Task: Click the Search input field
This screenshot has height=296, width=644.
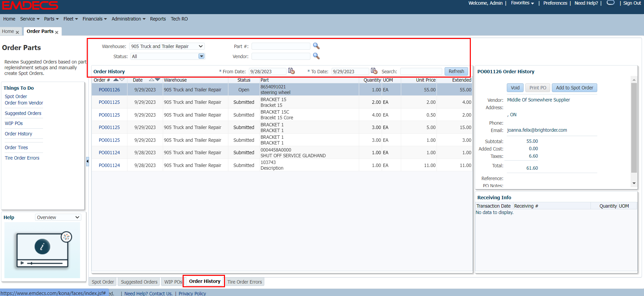Action: click(421, 71)
